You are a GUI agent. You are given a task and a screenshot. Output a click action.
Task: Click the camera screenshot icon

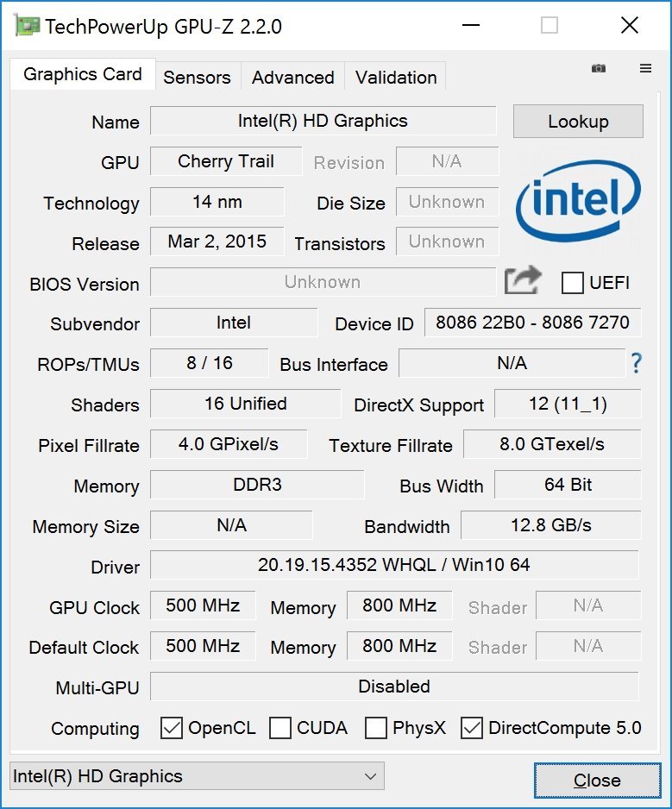tap(598, 69)
